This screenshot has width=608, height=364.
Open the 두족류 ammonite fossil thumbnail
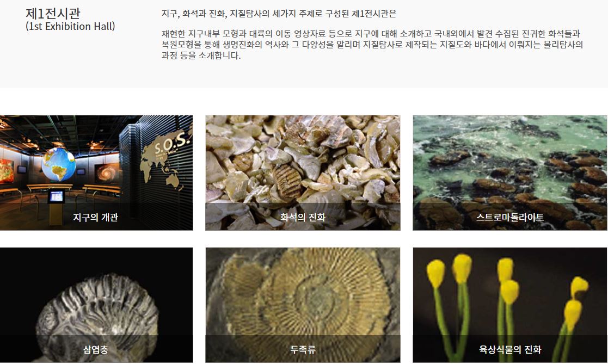click(303, 305)
